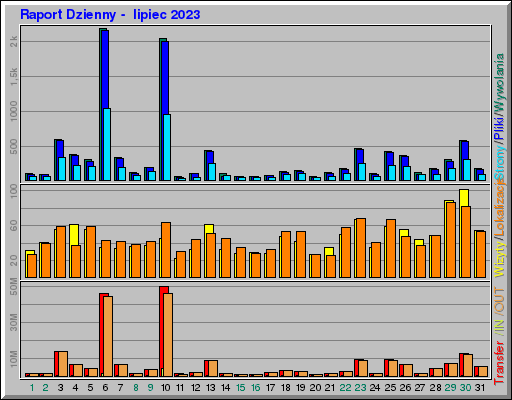This screenshot has height=400, width=512.
Task: Select day label "28" on the date axis
Action: [x=435, y=388]
